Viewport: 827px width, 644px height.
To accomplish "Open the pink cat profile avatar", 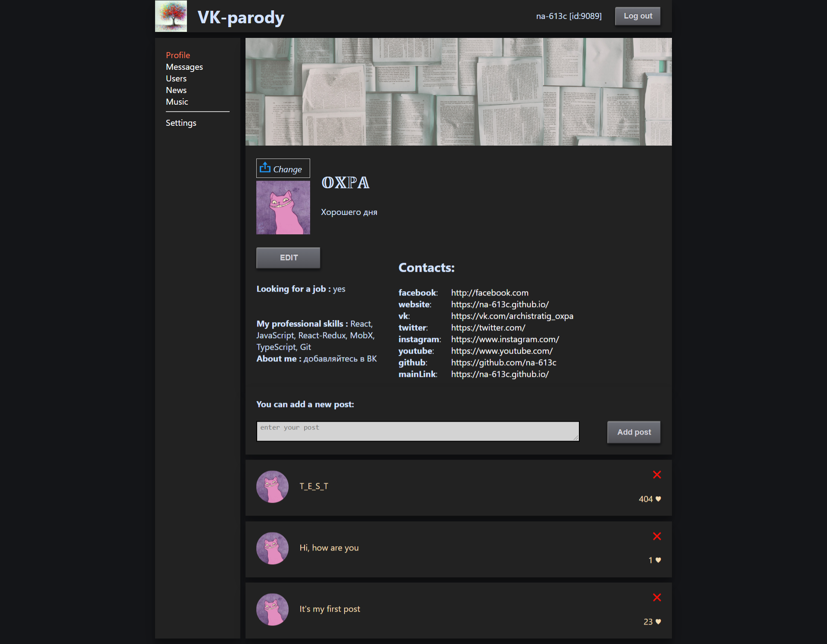I will pos(283,208).
